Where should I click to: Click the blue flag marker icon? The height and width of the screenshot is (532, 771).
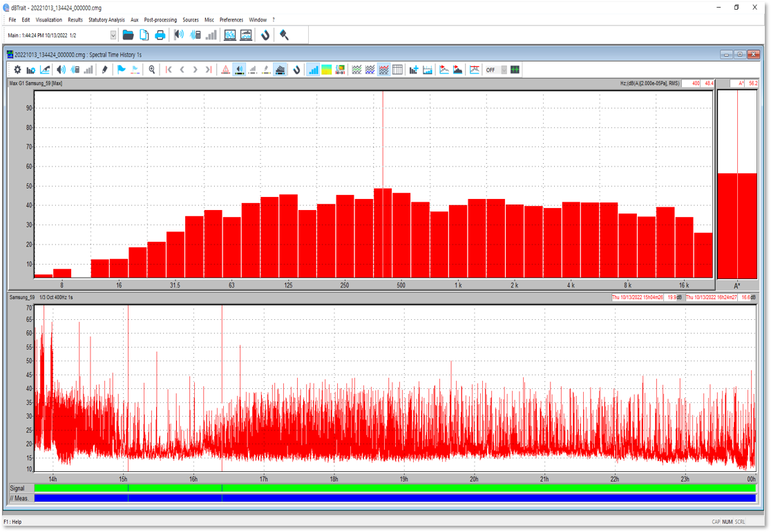(x=121, y=70)
